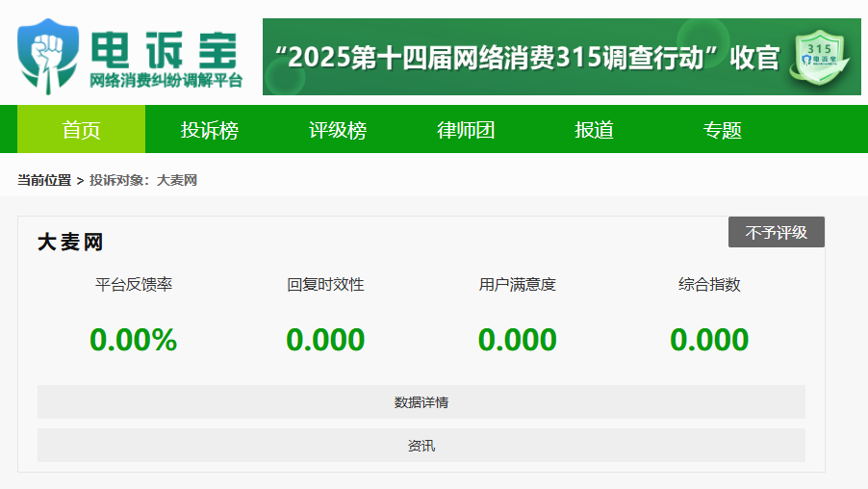
Task: Select the 专题 menu item
Action: tap(722, 130)
